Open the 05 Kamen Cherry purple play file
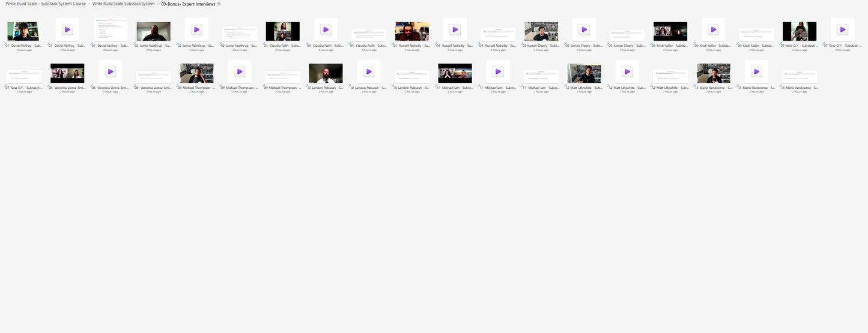The image size is (868, 333). 584,29
